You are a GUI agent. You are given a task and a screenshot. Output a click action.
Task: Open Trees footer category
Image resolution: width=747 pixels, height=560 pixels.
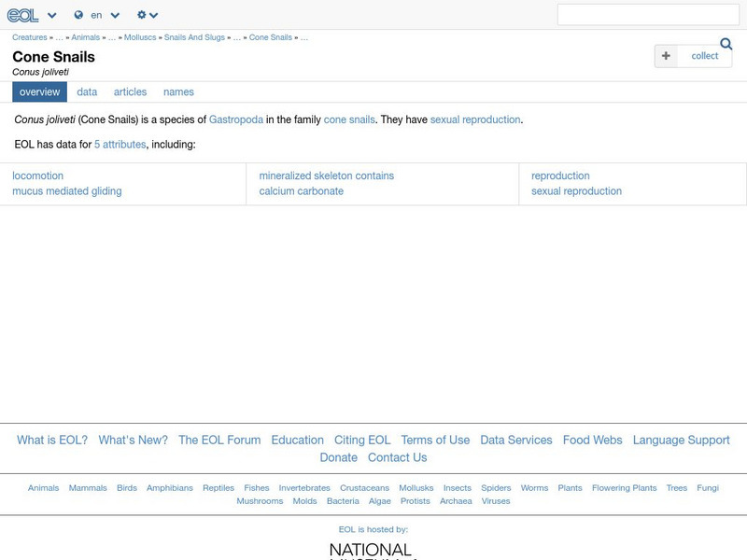676,488
